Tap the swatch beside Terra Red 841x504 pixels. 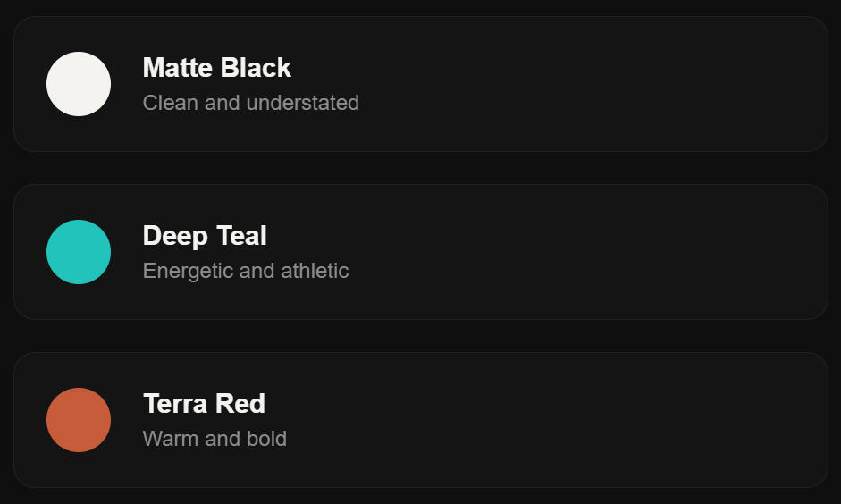click(79, 420)
